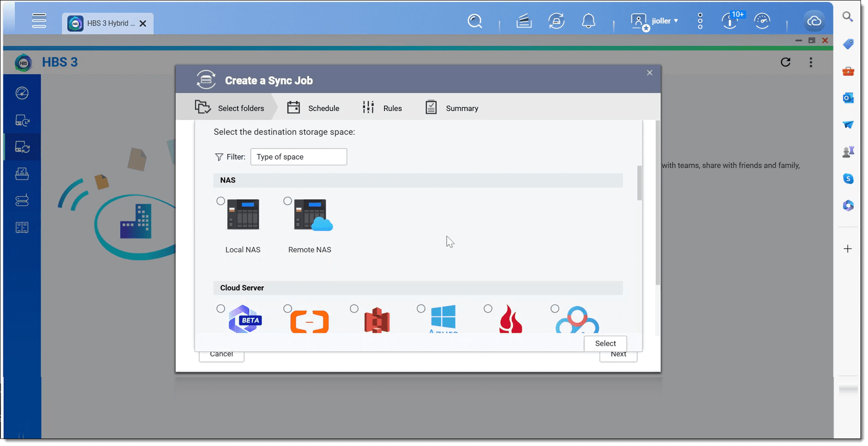Select the Local NAS radio button
The image size is (868, 446).
pyautogui.click(x=220, y=201)
